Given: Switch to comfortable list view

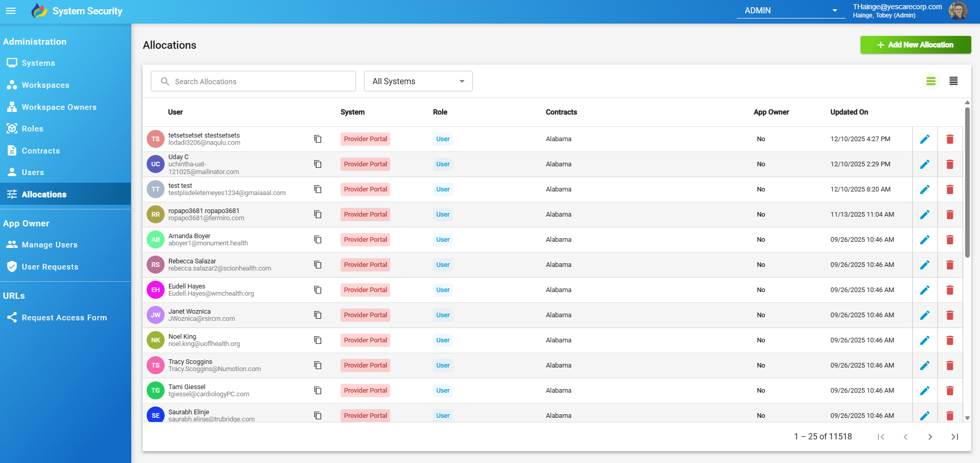Looking at the screenshot, I should click(931, 81).
